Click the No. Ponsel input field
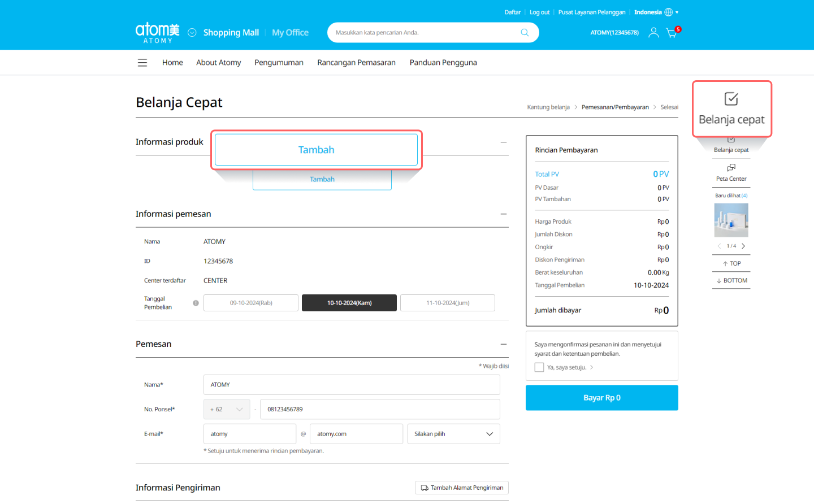Image resolution: width=814 pixels, height=504 pixels. click(x=380, y=410)
